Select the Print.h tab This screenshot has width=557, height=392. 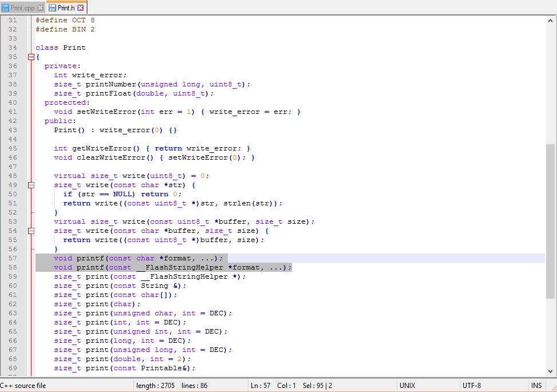click(66, 8)
